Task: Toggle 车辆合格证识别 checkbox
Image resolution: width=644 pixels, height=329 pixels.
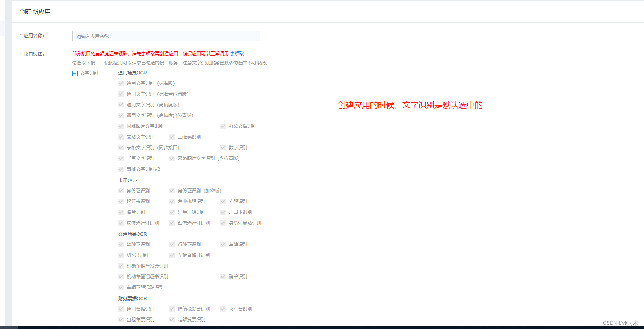Action: pyautogui.click(x=172, y=255)
